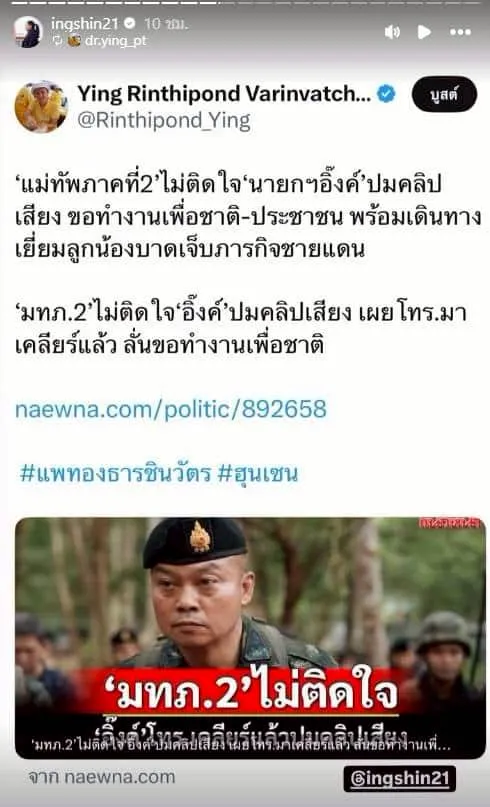The image size is (490, 807).
Task: Select hashtag #ฮุนเซน
Action: click(257, 473)
